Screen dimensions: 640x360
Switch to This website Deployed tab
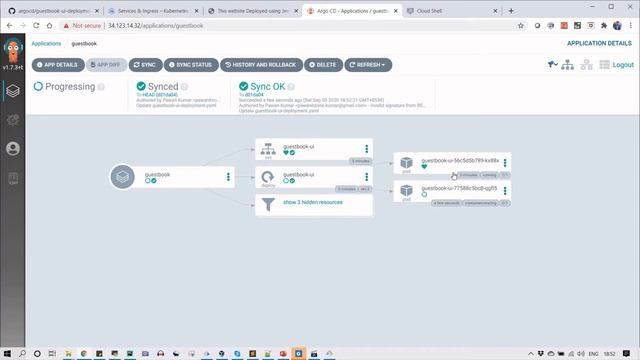pos(253,11)
